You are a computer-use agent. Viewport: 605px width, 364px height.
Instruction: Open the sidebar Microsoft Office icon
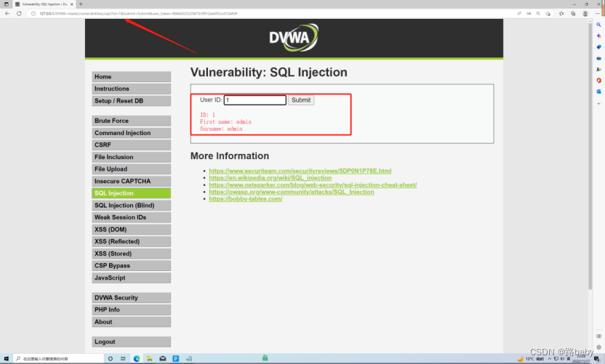[x=599, y=81]
